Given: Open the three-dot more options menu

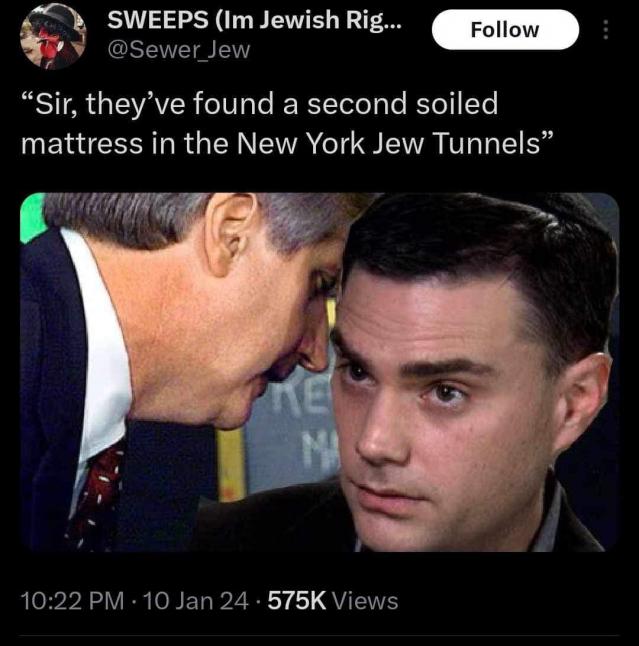Looking at the screenshot, I should [x=604, y=30].
